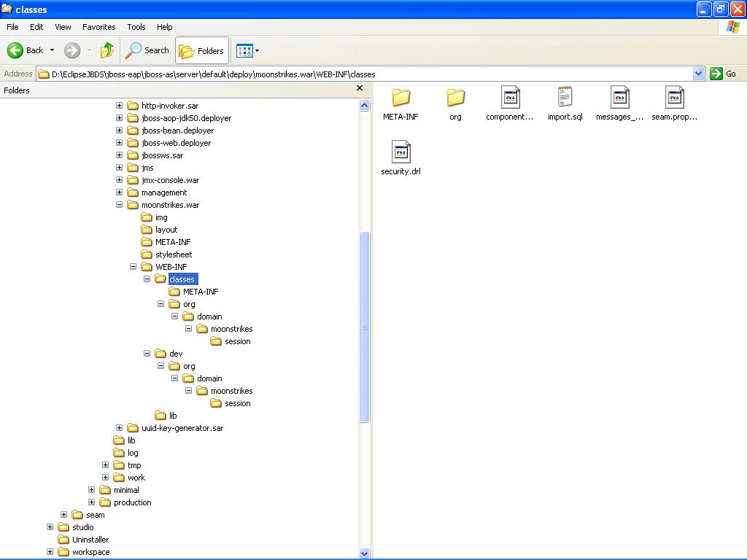Viewport: 747px width, 560px height.
Task: Select the production folder in tree
Action: 132,502
